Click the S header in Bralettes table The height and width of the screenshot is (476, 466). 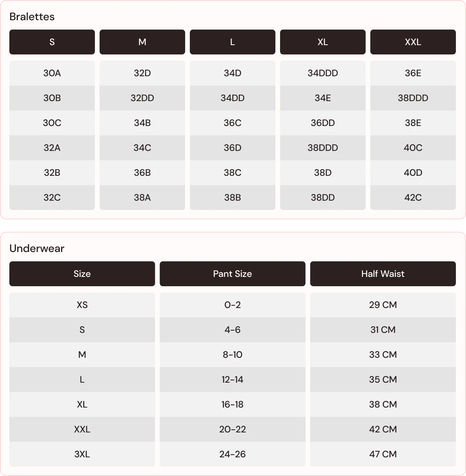coord(52,42)
